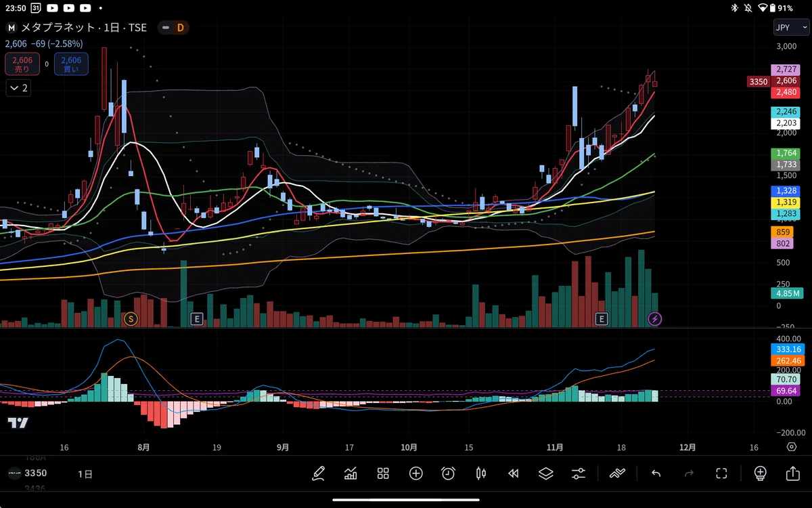Tap the purple 69.64 indicator label
The image size is (812, 508).
[786, 391]
